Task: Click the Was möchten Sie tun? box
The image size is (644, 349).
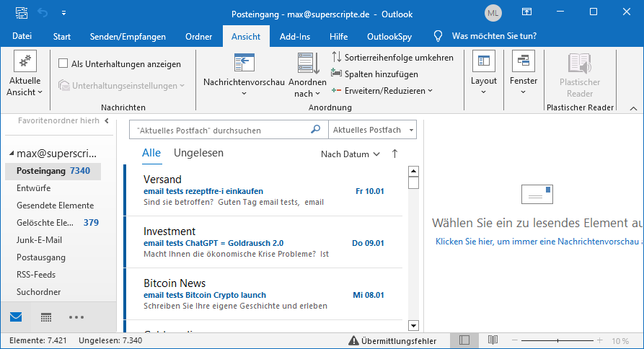Action: [494, 36]
